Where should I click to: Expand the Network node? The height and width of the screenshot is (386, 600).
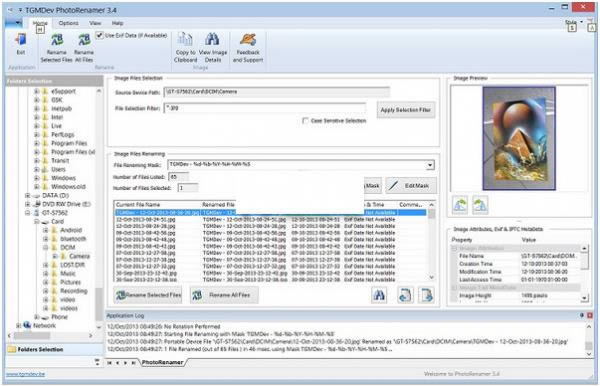point(18,326)
